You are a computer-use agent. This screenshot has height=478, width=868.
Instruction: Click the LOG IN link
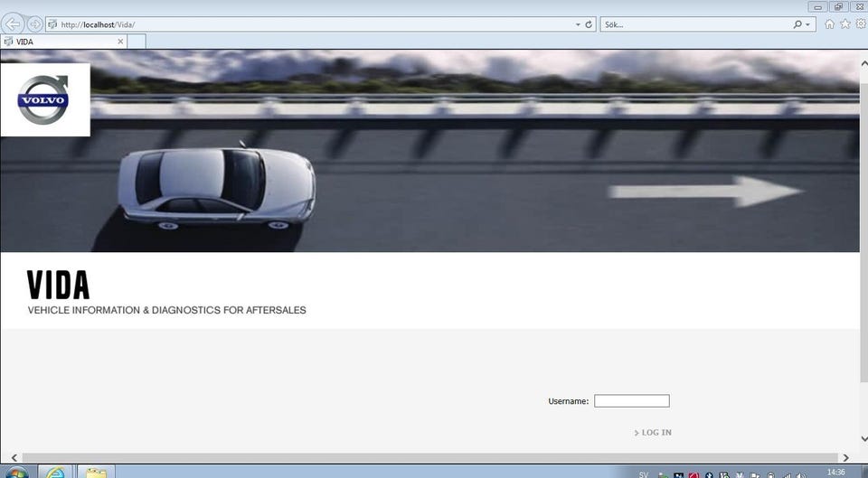(653, 433)
